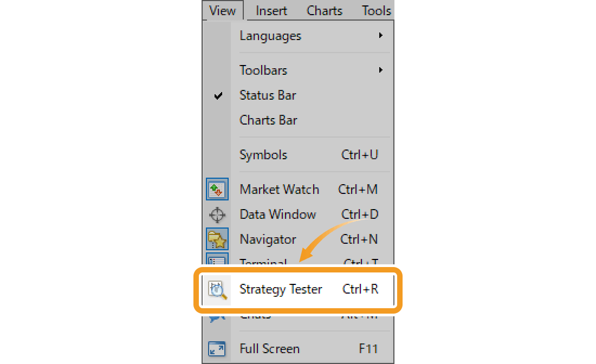
Task: Enable the Charts Bar
Action: pos(268,120)
